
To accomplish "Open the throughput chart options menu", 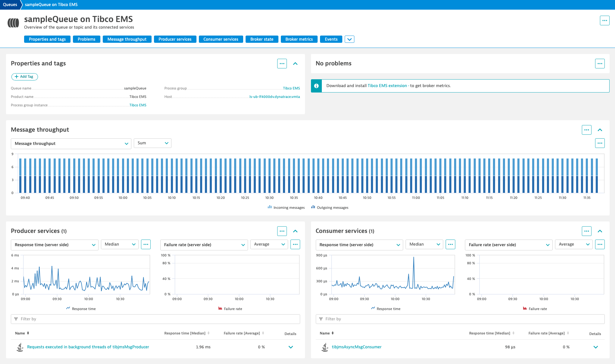I will pyautogui.click(x=600, y=143).
